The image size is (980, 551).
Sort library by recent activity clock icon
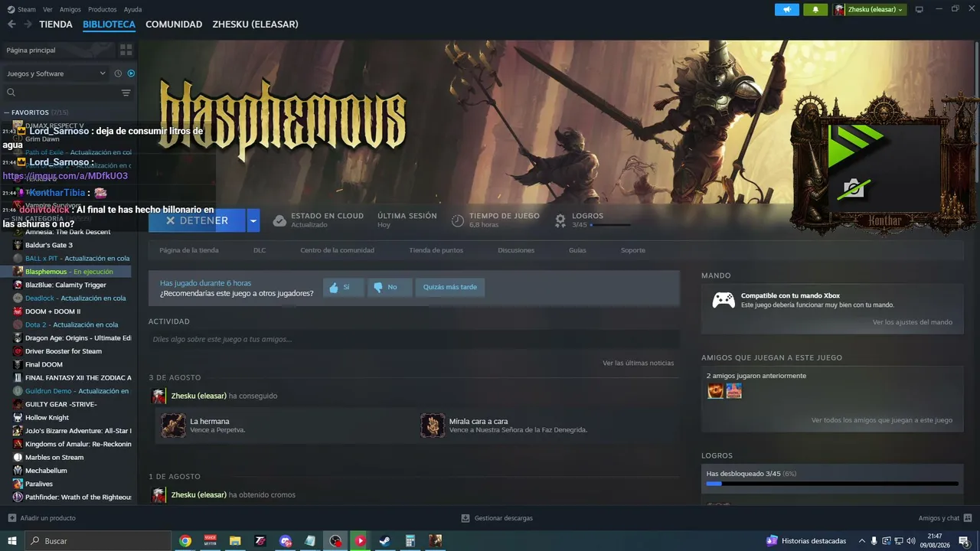(x=118, y=73)
